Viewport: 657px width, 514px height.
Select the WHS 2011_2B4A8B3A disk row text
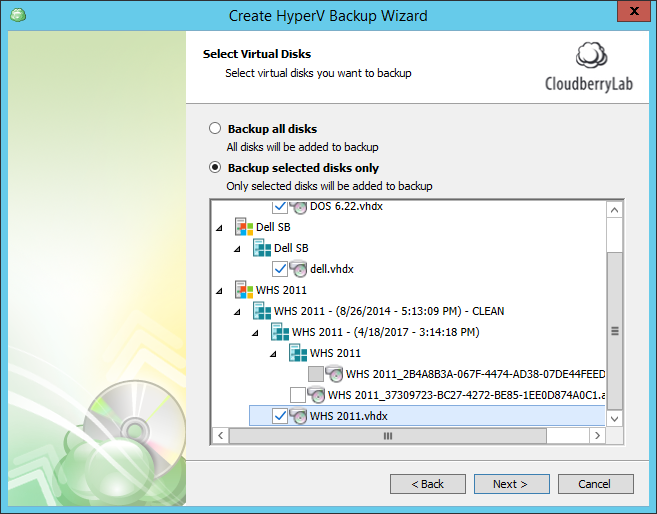(475, 374)
